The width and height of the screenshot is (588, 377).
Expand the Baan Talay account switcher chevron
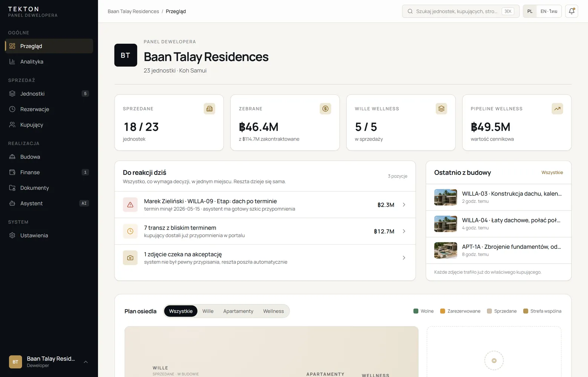point(86,362)
